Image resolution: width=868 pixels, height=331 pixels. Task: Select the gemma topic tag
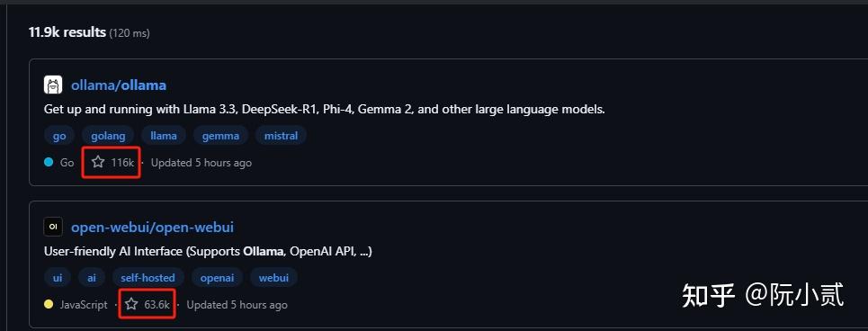221,136
